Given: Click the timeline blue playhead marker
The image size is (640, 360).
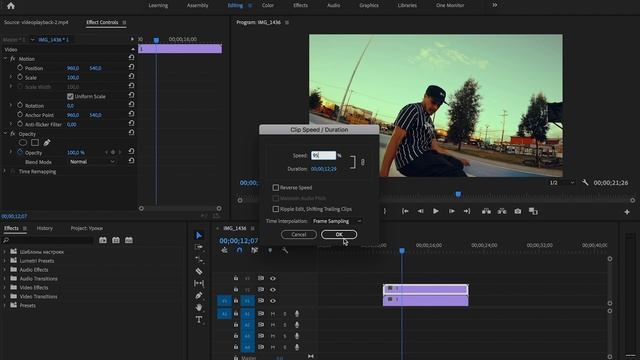Looking at the screenshot, I should 402,250.
